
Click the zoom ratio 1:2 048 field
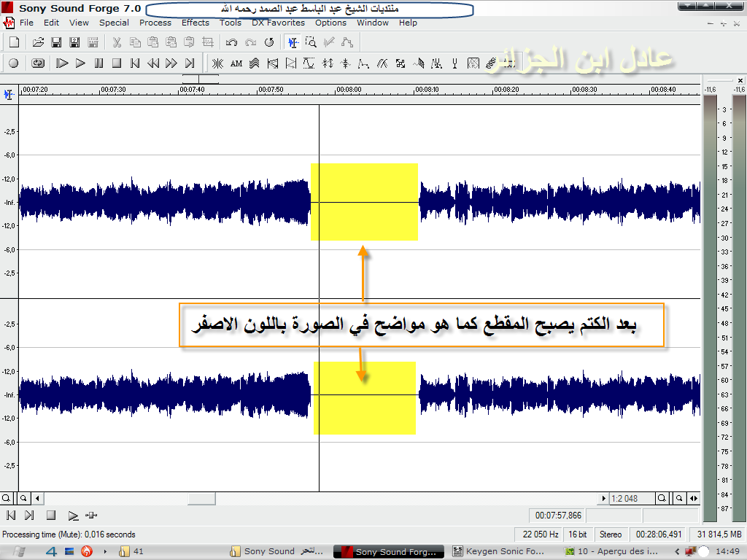click(x=632, y=499)
